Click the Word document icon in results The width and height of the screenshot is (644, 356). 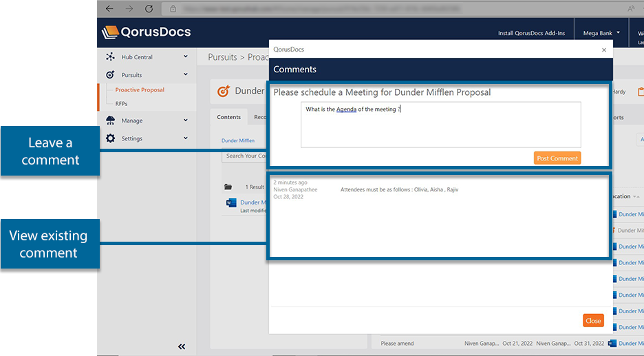click(230, 203)
